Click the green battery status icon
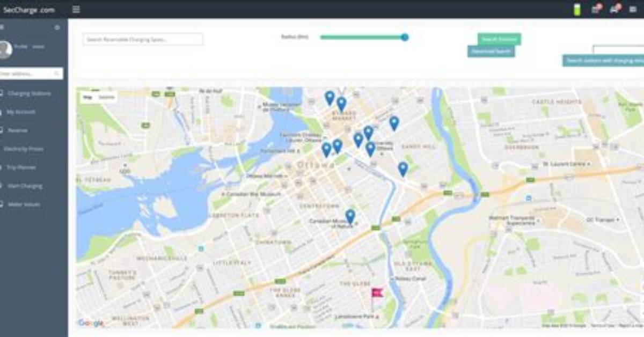 577,10
